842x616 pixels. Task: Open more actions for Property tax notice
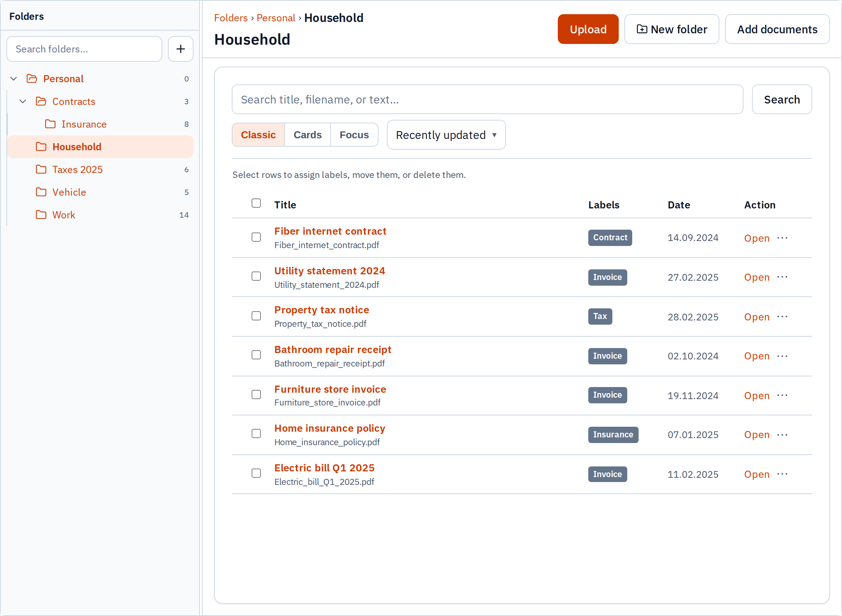(x=782, y=317)
